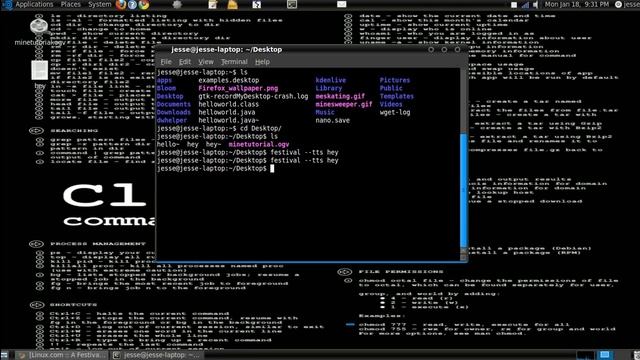This screenshot has width=640, height=360.
Task: Open the Applications menu
Action: (34, 4)
